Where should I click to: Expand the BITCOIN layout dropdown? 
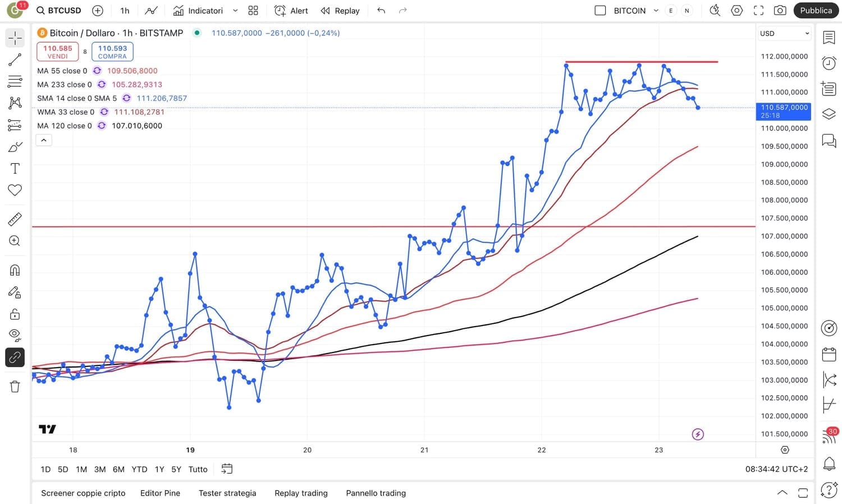656,11
